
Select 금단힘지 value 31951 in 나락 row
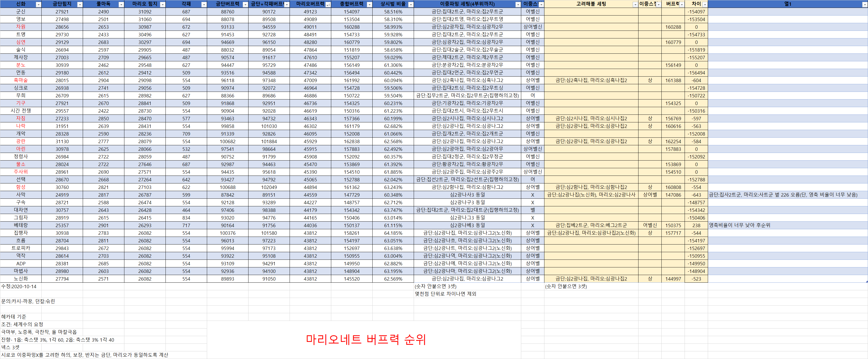point(62,126)
